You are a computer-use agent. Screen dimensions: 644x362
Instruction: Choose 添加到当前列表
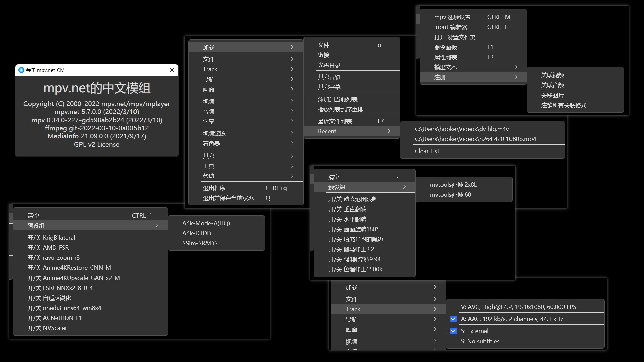(x=352, y=99)
